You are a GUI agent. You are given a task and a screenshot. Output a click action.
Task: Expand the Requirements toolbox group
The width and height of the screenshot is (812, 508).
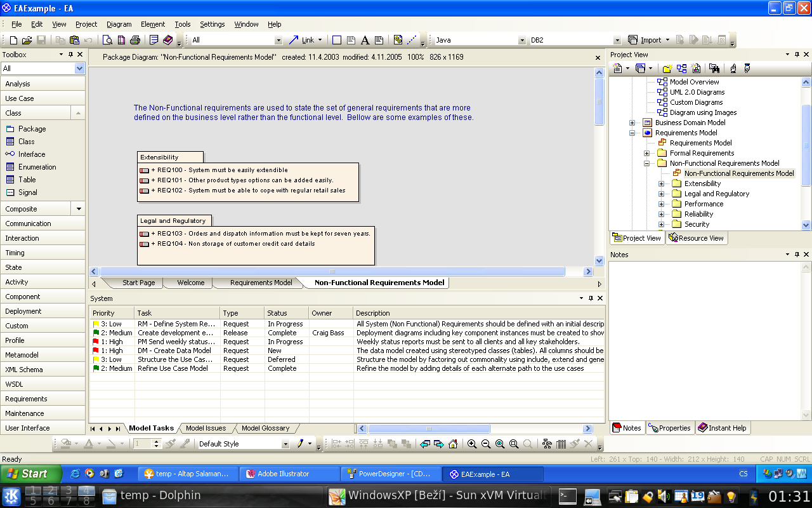(x=43, y=399)
